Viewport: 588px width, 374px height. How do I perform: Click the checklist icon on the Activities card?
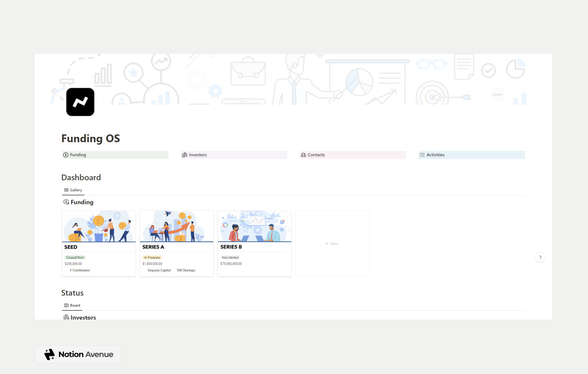pyautogui.click(x=422, y=154)
